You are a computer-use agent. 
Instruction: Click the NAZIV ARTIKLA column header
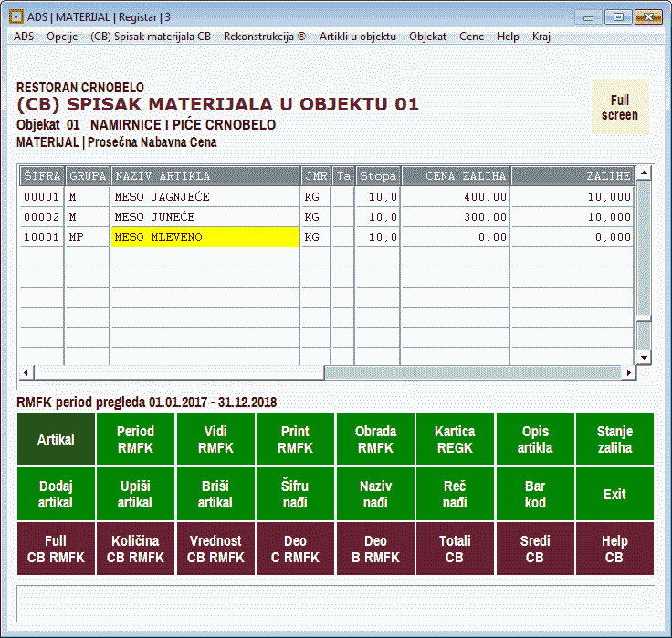pyautogui.click(x=205, y=175)
